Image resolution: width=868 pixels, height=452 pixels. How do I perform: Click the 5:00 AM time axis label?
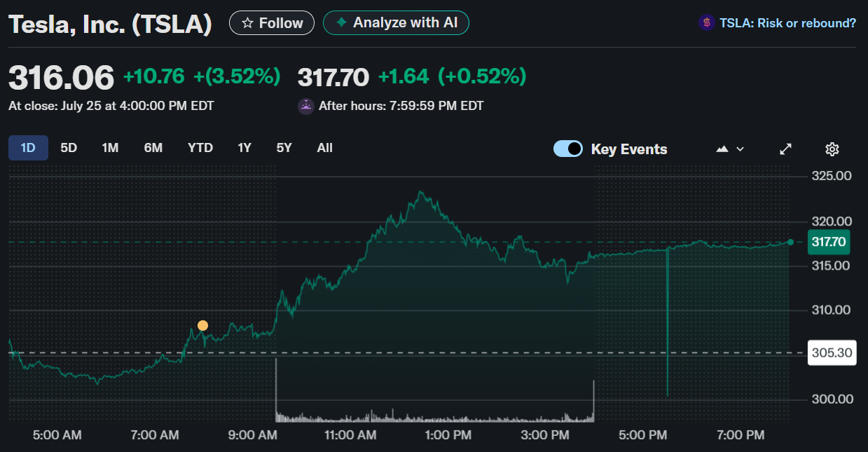(57, 435)
